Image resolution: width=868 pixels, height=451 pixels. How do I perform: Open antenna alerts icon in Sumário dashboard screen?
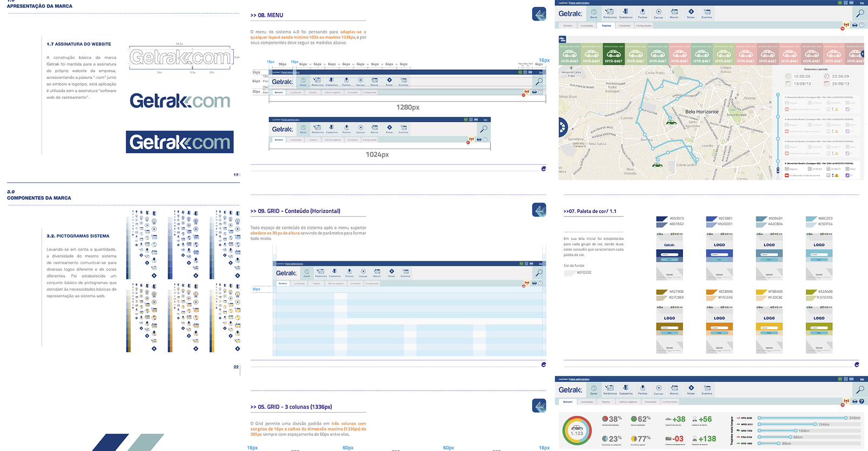tap(846, 401)
